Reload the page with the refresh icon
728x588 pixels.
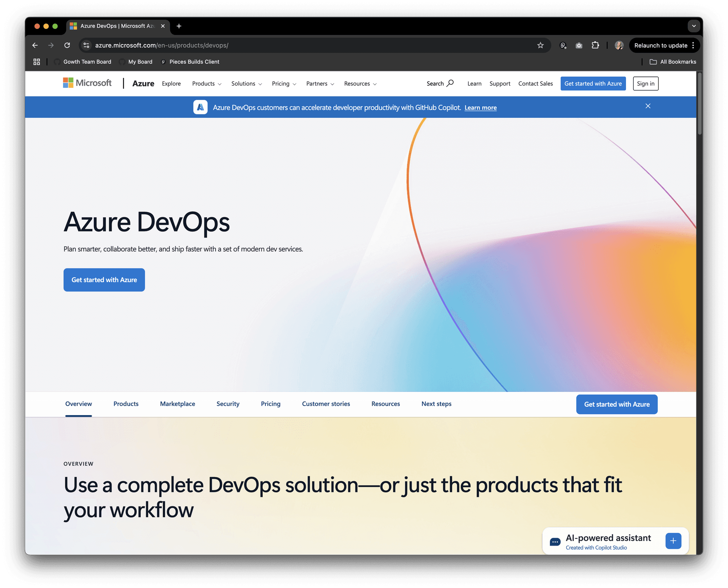pyautogui.click(x=67, y=45)
